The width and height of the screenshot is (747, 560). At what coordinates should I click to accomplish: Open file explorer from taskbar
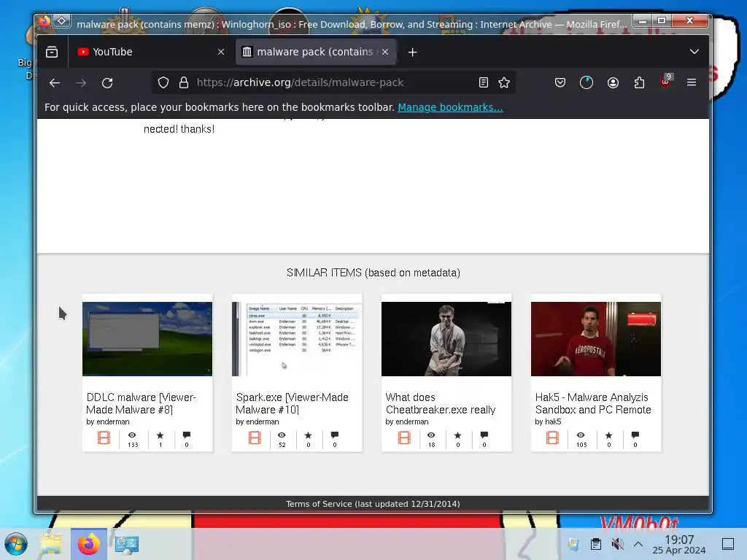52,544
